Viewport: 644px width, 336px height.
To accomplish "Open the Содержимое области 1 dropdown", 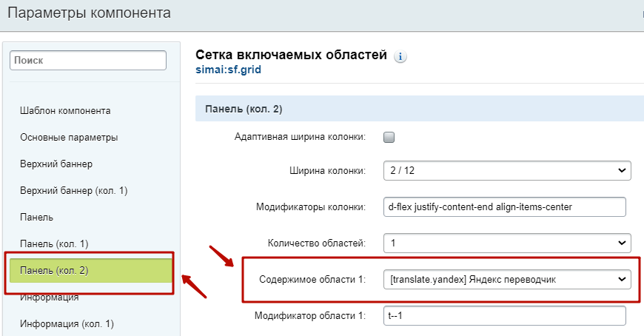I will click(507, 280).
